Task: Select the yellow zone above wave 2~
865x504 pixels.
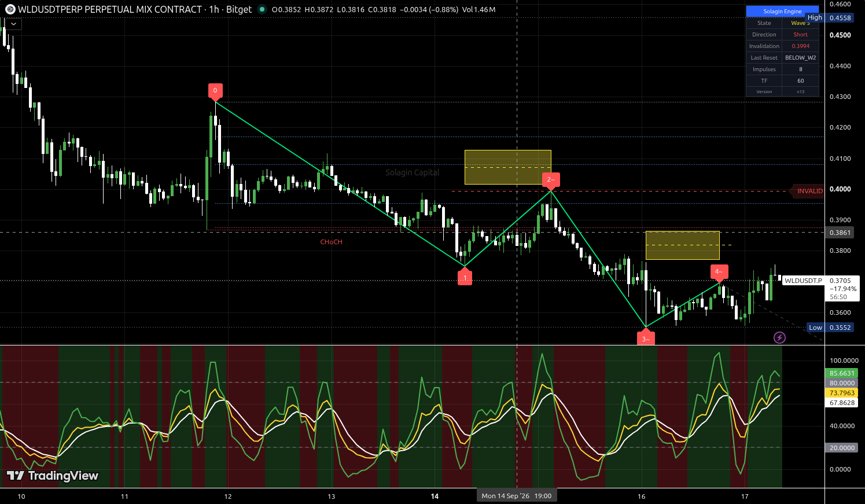Action: pos(507,167)
